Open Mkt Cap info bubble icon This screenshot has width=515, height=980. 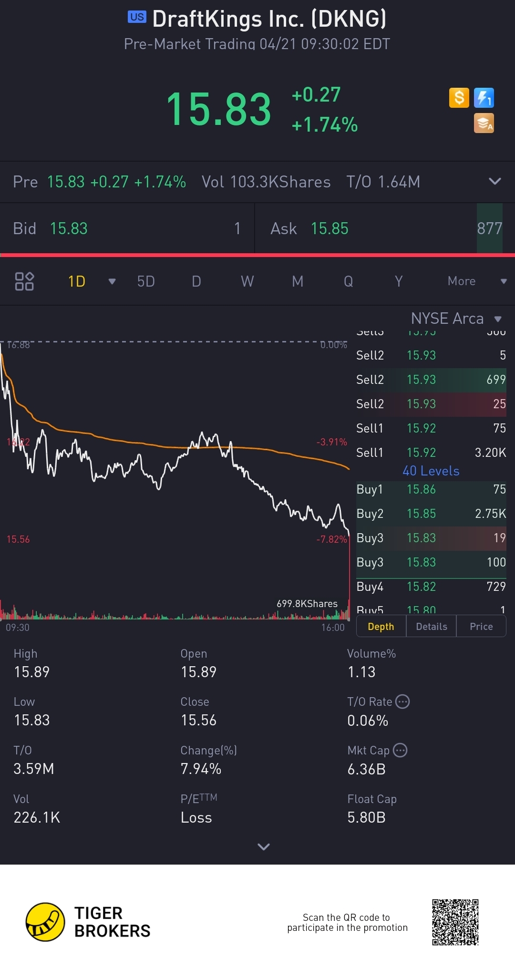click(x=400, y=750)
